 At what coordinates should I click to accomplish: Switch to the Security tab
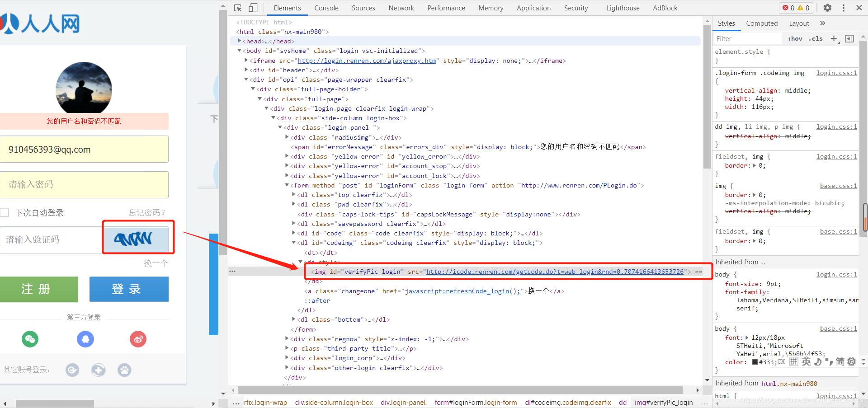[576, 8]
